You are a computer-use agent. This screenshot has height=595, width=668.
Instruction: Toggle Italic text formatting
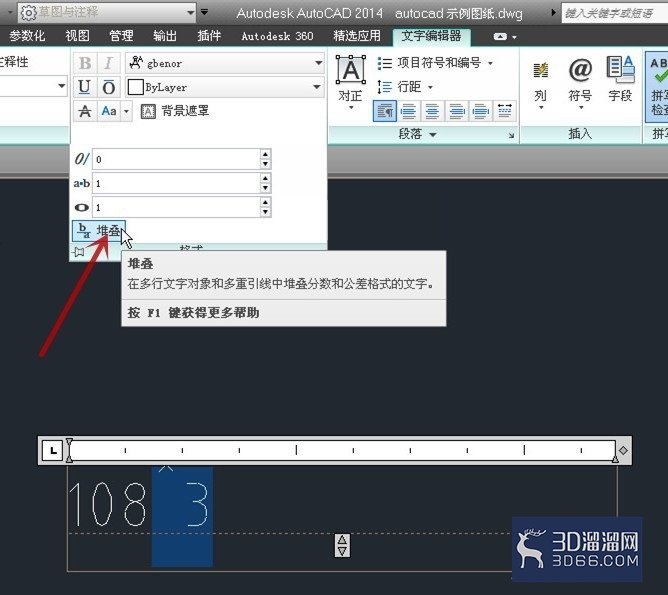109,63
